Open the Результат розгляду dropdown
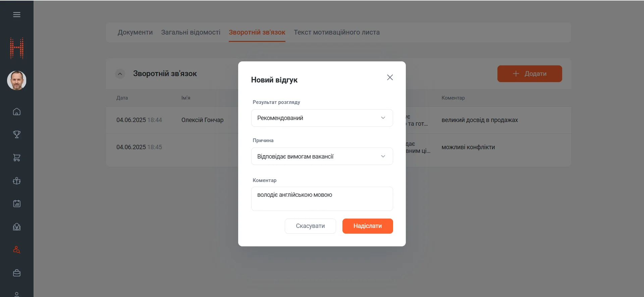The height and width of the screenshot is (297, 644). [x=322, y=118]
